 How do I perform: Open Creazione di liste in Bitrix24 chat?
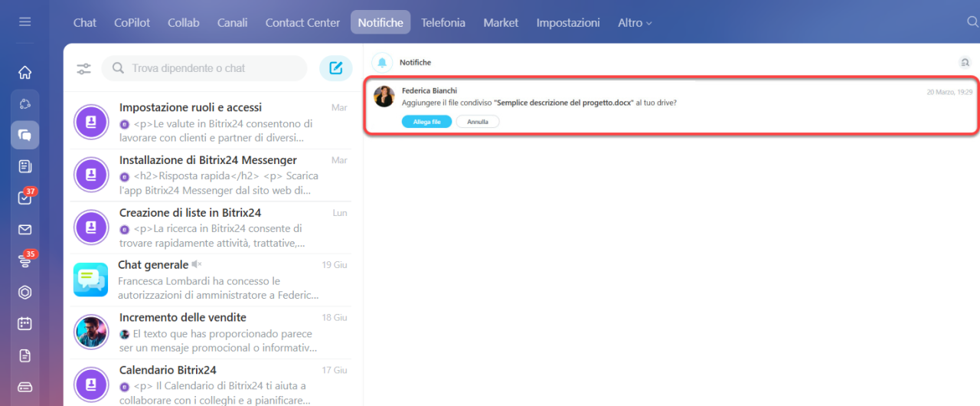point(211,228)
